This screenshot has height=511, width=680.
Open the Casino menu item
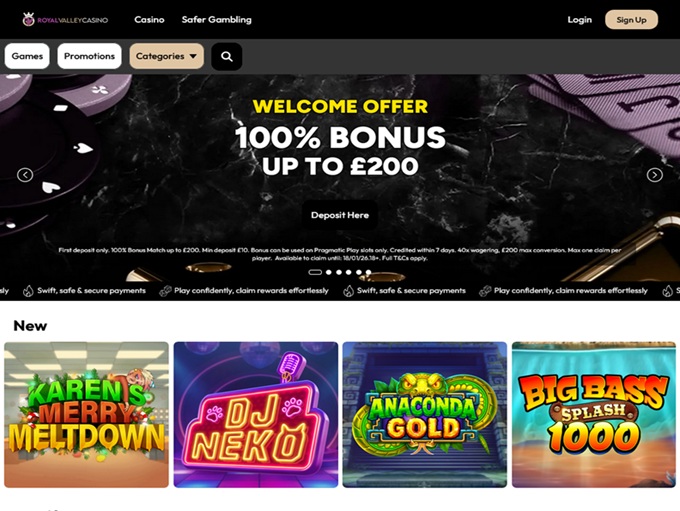pyautogui.click(x=149, y=20)
